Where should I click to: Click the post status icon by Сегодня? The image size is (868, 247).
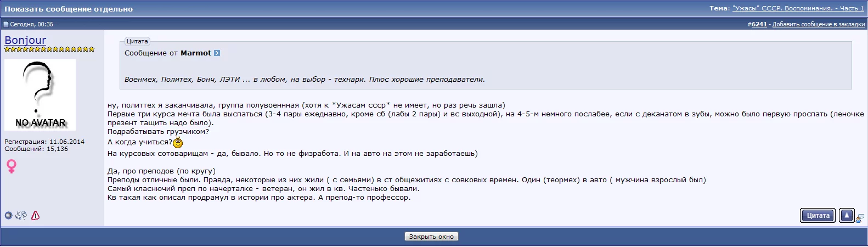click(x=6, y=24)
